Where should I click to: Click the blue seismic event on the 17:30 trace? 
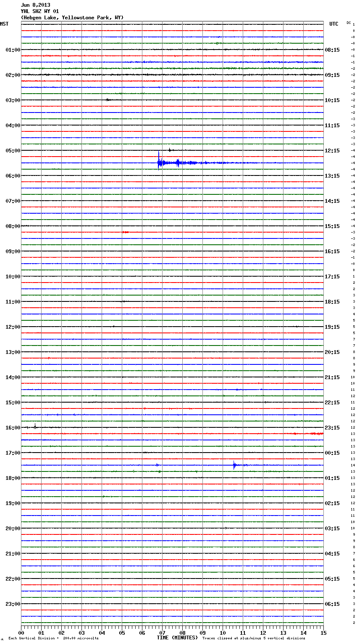point(234,465)
